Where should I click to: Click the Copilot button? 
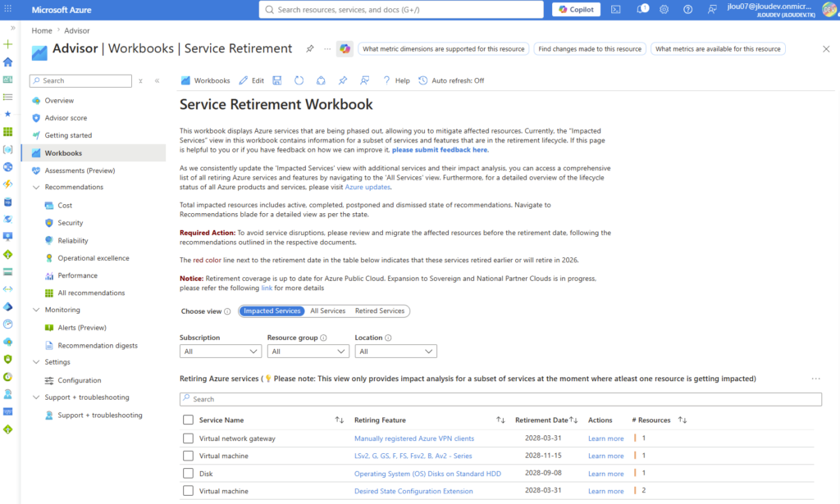click(x=577, y=10)
